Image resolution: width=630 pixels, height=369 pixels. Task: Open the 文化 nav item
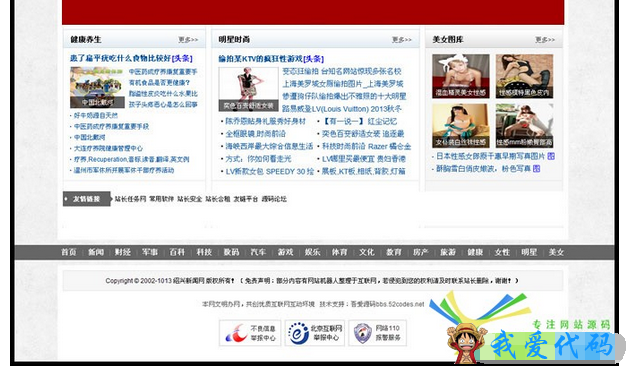point(367,252)
